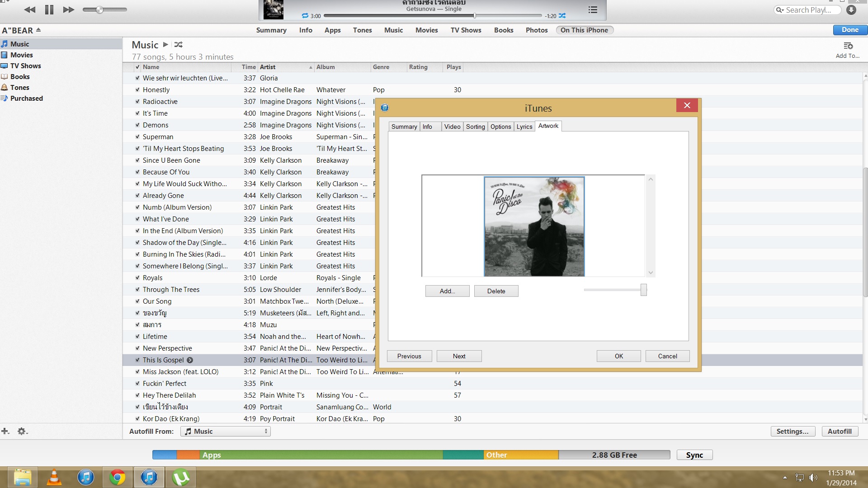Select the Panic! at the Disco artwork thumbnail

tap(534, 226)
